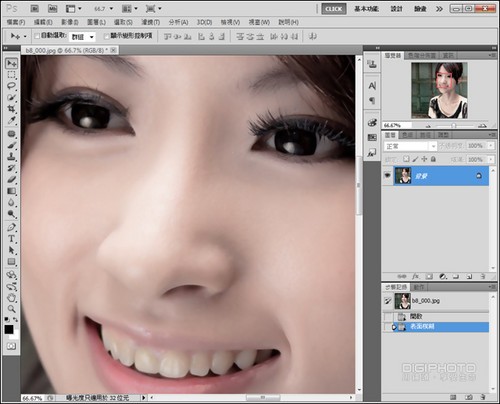The image size is (500, 404).
Task: Launch Bridge from the application bar
Action: pyautogui.click(x=35, y=9)
